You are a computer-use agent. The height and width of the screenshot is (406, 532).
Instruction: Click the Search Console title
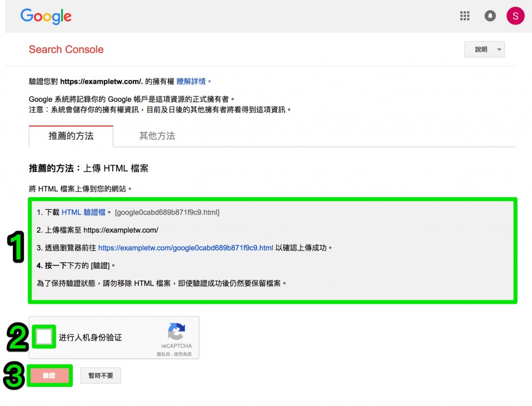(66, 49)
